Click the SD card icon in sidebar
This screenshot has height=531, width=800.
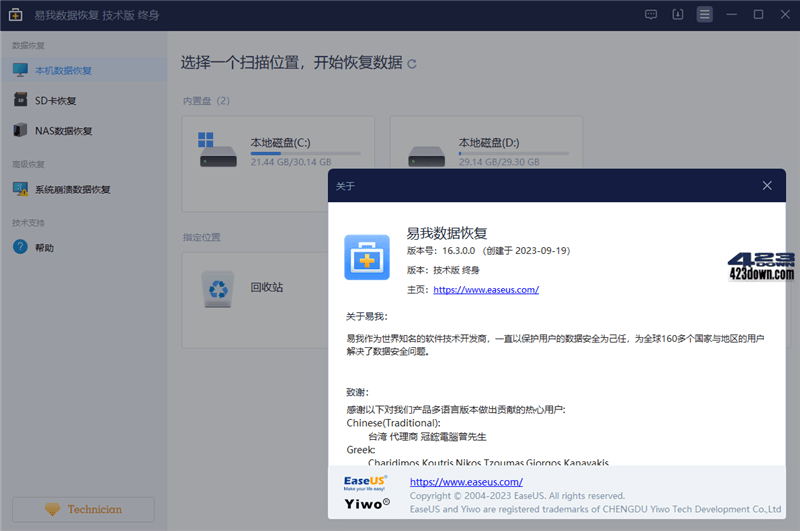tap(20, 100)
